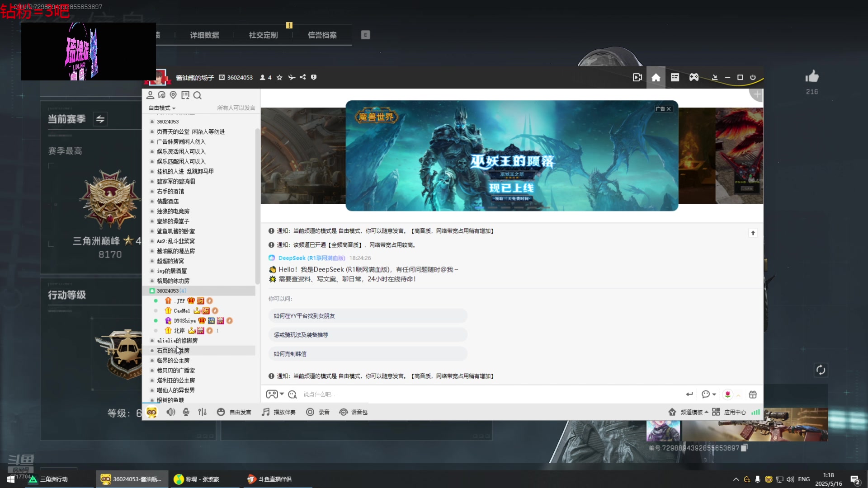Click the flower gift icon in chat bar
Image resolution: width=868 pixels, height=488 pixels.
point(727,394)
